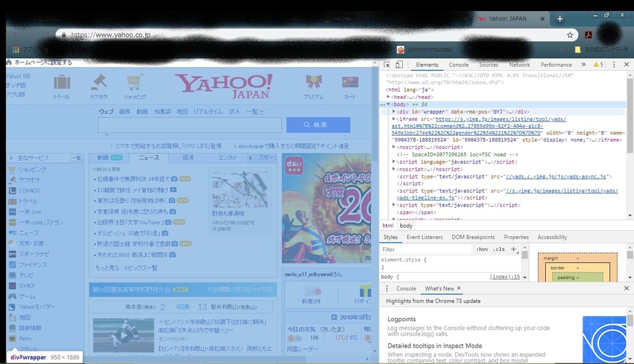Expand the div id wrapper node
Image resolution: width=634 pixels, height=364 pixels.
[394, 111]
